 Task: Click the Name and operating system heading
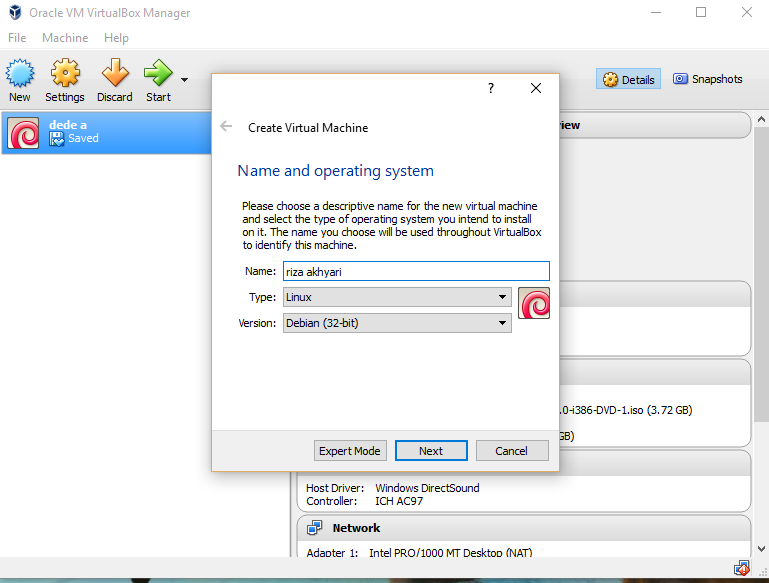tap(335, 171)
